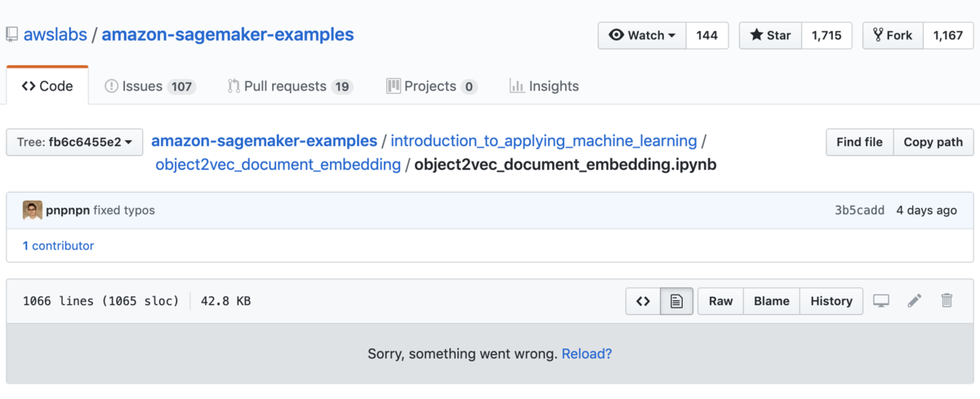980x399 pixels.
Task: Open commit 3b5cadd
Action: tap(859, 210)
